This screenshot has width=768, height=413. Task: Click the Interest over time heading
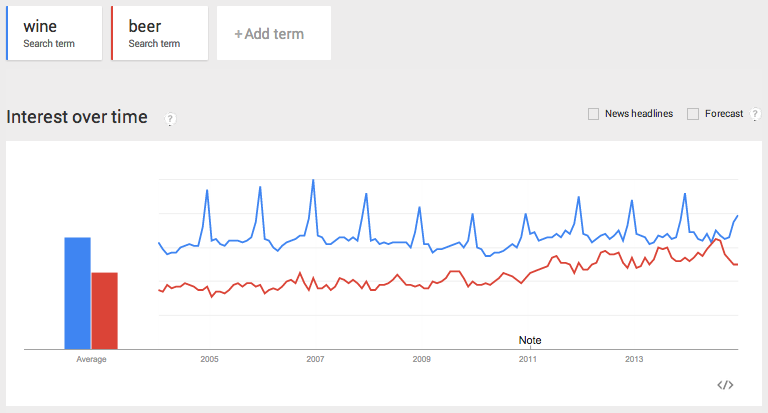pos(77,117)
